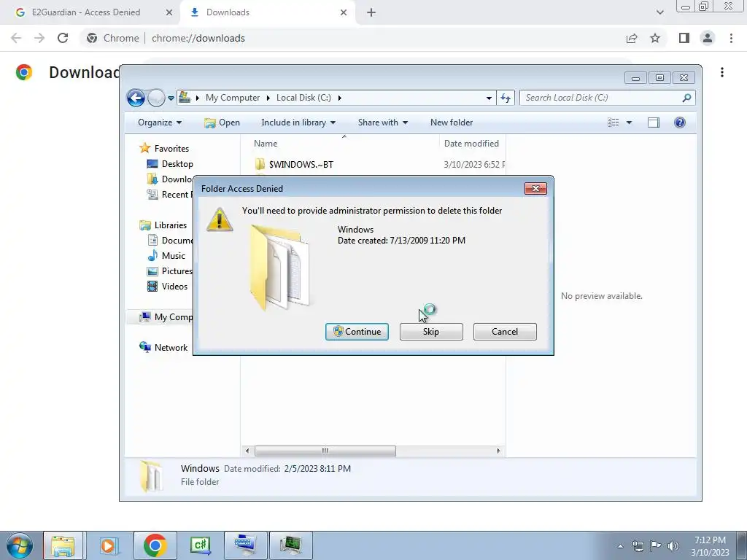The width and height of the screenshot is (747, 560).
Task: Open address bar history dropdown
Action: [489, 98]
